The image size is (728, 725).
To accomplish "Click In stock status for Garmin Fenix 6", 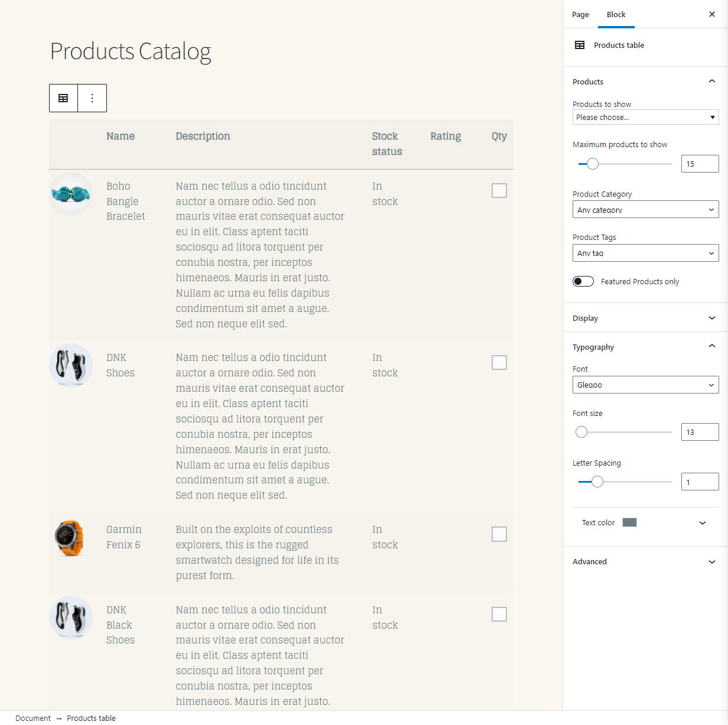I will point(385,537).
